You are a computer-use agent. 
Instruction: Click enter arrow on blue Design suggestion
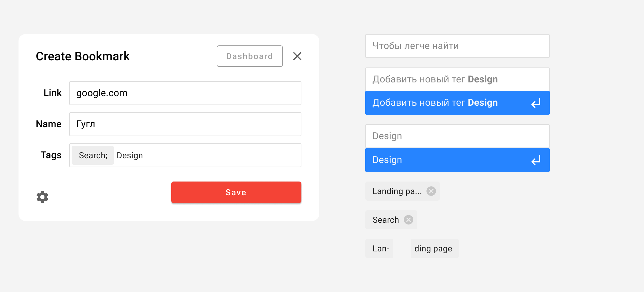click(536, 160)
